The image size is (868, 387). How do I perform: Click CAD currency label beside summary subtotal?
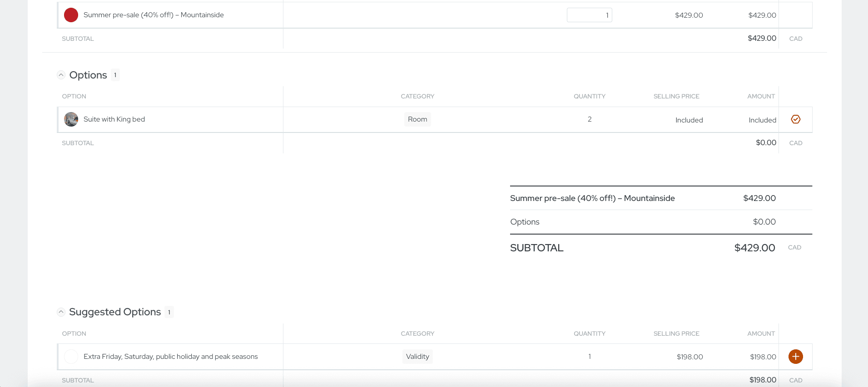click(x=794, y=247)
